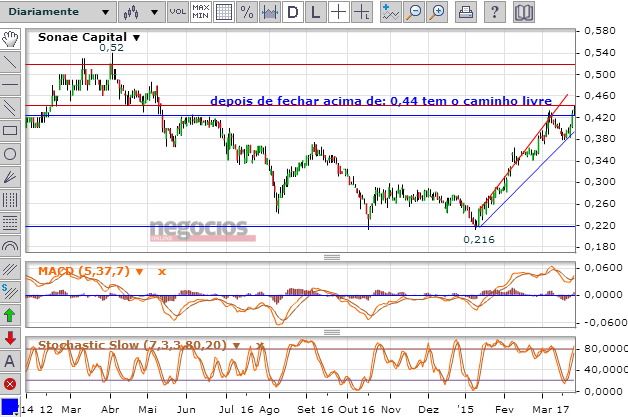
Task: Enable the crosshair cursor
Action: [x=339, y=12]
